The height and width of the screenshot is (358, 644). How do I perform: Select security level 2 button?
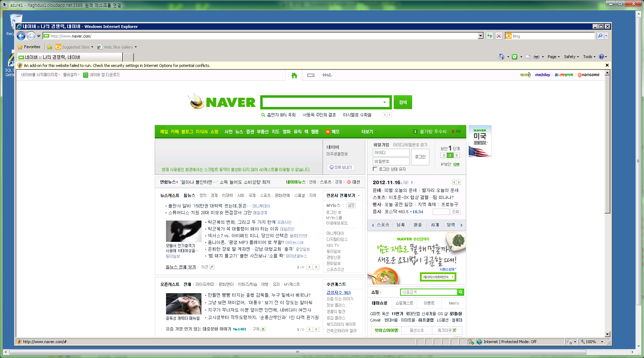pos(450,155)
